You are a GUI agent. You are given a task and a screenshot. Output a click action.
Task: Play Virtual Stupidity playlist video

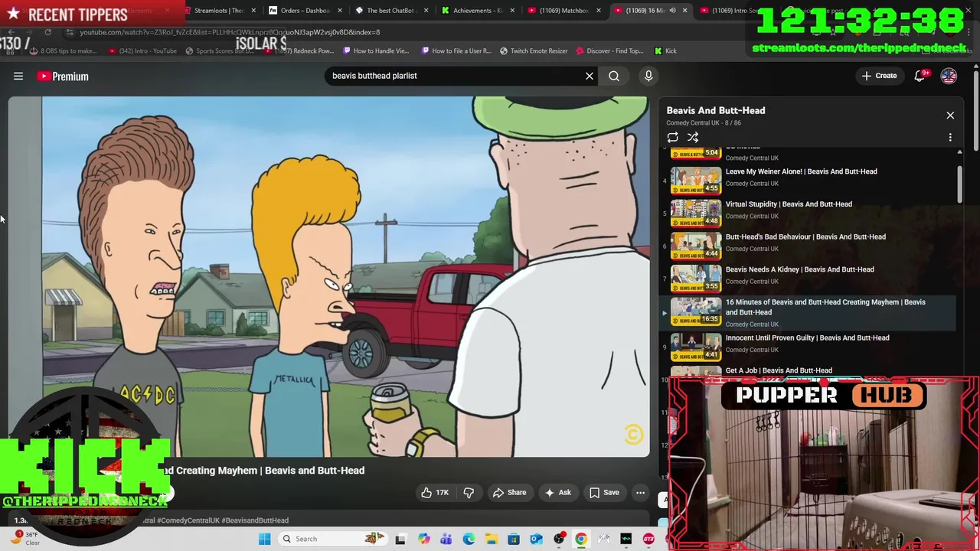tap(808, 213)
